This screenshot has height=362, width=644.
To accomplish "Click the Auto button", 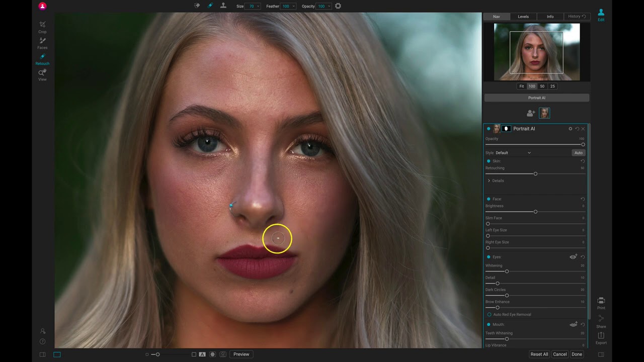I will [x=579, y=153].
